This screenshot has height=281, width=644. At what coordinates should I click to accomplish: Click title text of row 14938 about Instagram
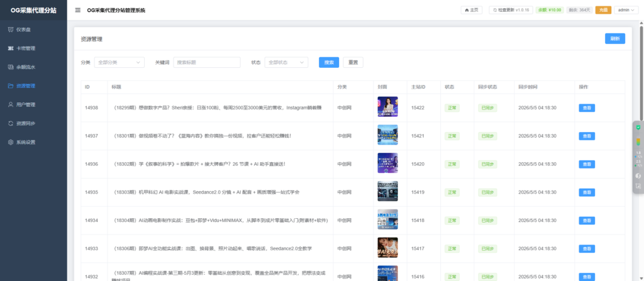tap(216, 108)
